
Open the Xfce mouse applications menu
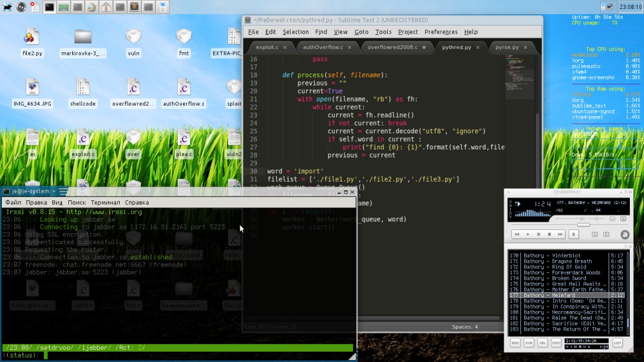coord(7,6)
